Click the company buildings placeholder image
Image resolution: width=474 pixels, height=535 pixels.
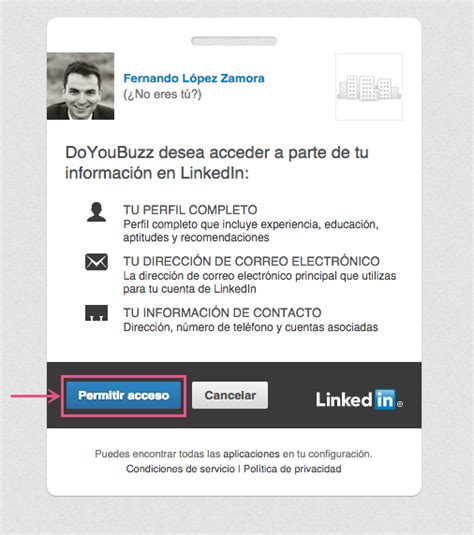369,87
